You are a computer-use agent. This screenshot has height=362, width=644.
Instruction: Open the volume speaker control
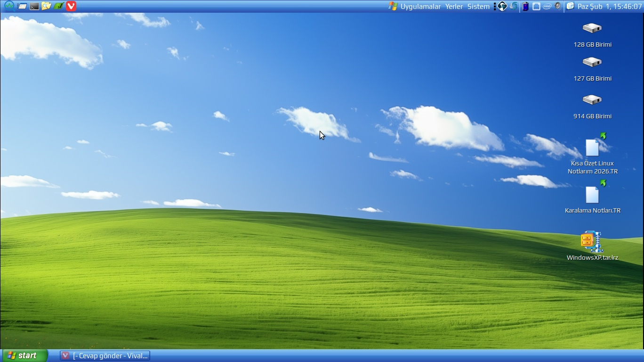(558, 6)
